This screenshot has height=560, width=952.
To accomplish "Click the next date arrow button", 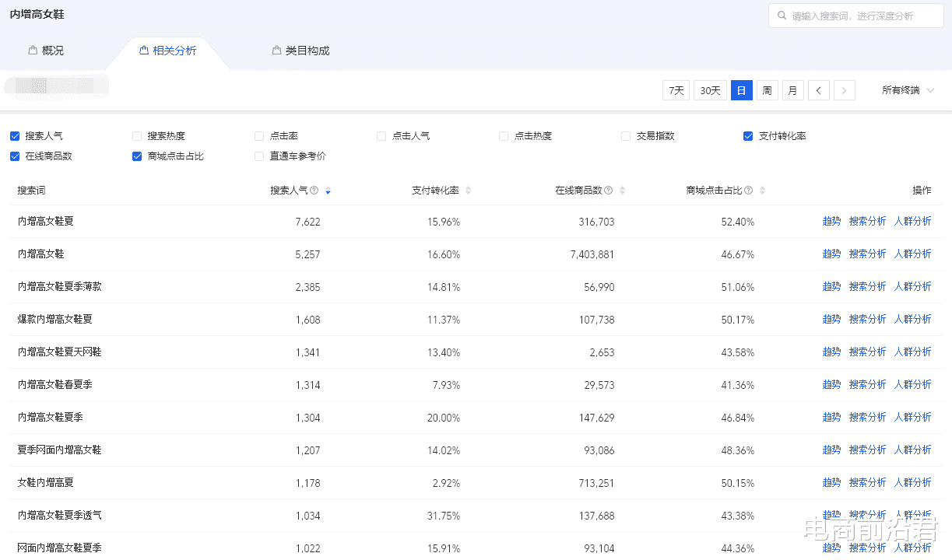I will (x=845, y=90).
